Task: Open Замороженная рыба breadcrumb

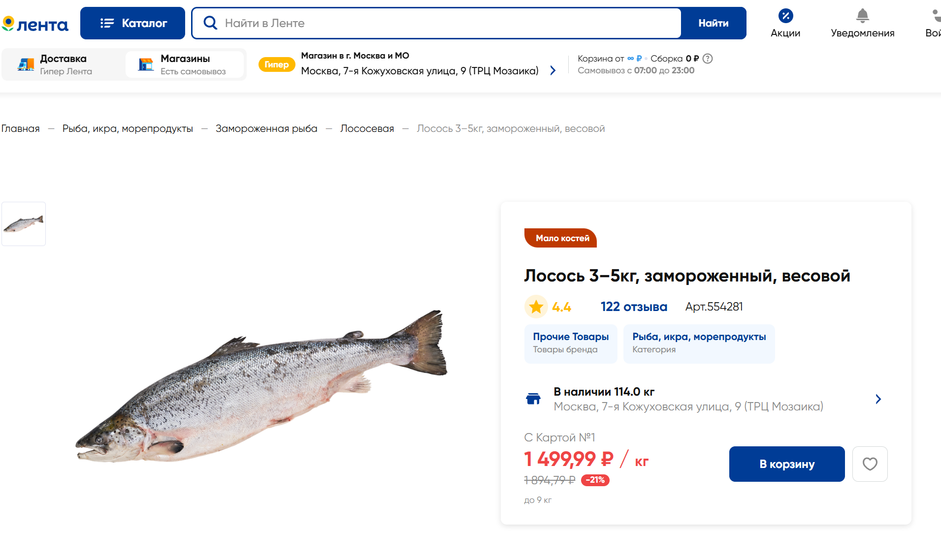Action: click(266, 128)
